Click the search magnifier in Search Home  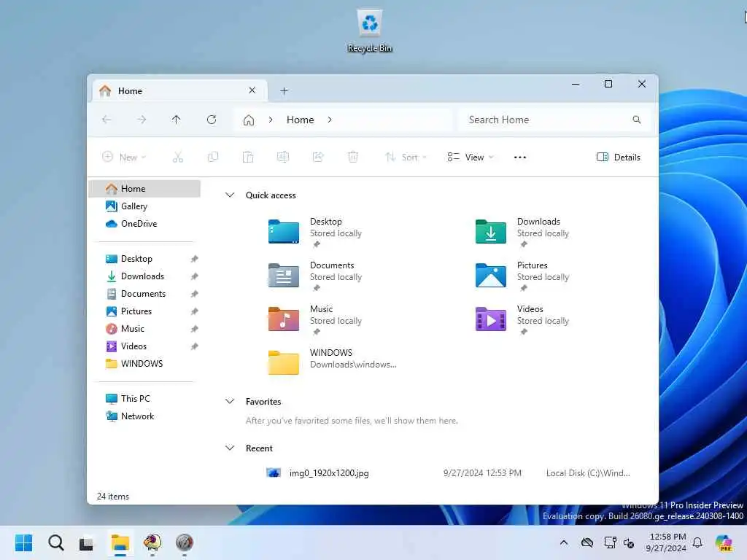pos(637,120)
